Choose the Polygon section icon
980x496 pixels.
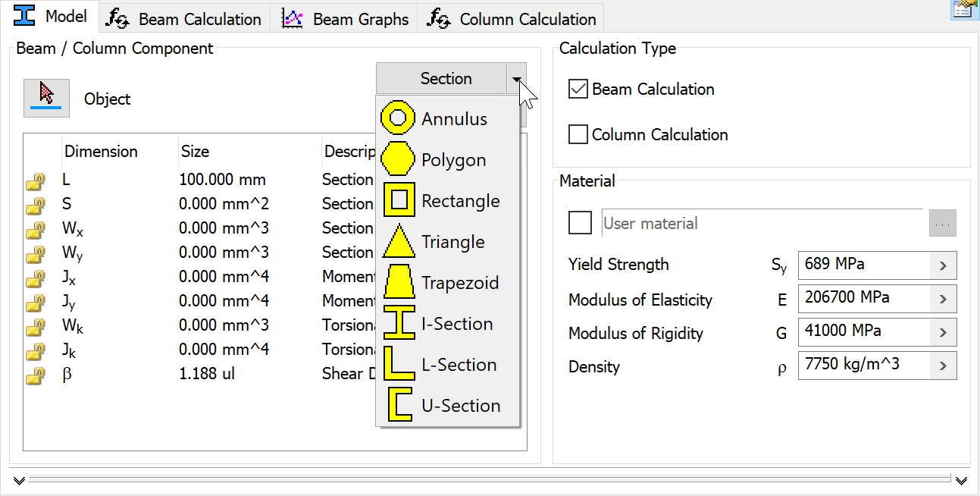coord(398,160)
